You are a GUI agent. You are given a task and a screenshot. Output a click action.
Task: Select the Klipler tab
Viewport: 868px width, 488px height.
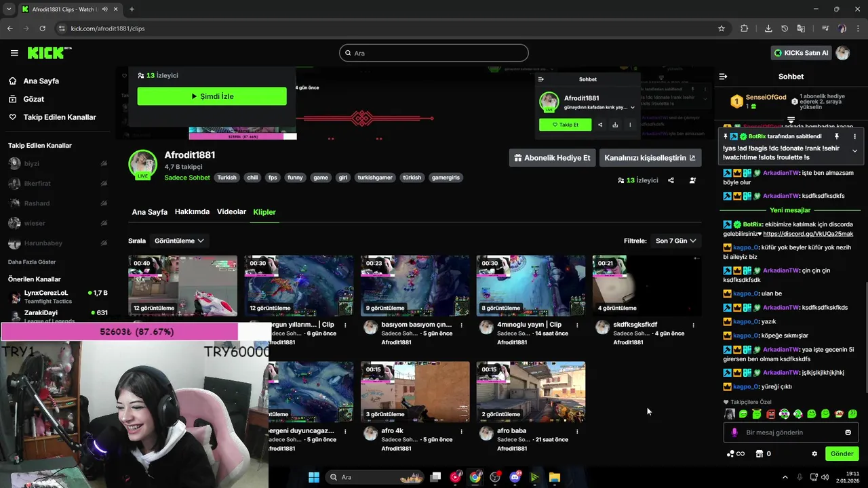(264, 212)
